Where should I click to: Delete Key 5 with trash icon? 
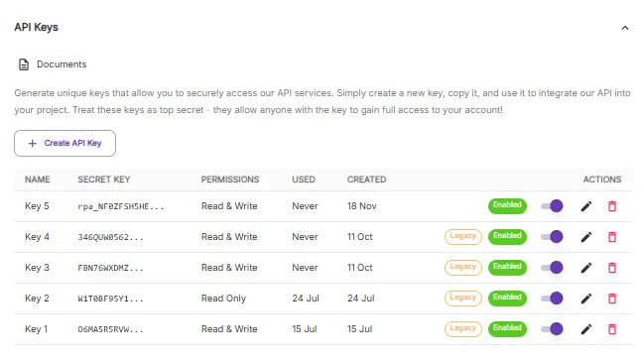[x=612, y=206]
